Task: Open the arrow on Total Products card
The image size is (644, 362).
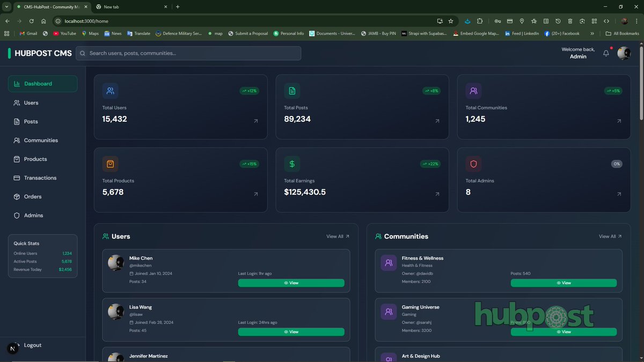Action: tap(255, 194)
